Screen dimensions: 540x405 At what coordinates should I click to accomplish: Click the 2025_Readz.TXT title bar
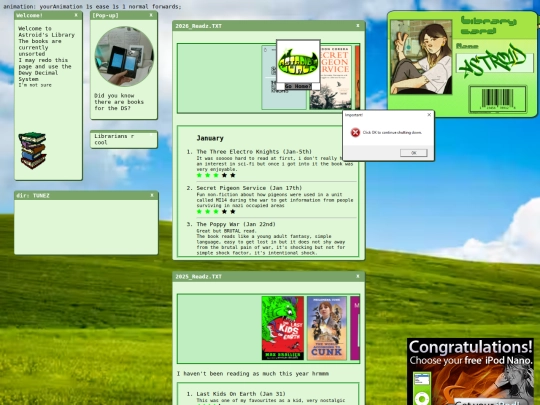click(269, 277)
